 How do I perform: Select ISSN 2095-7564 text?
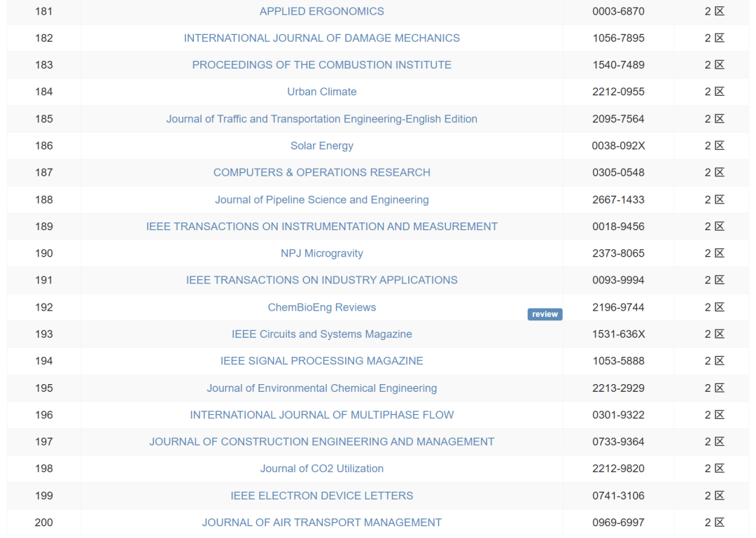(618, 119)
